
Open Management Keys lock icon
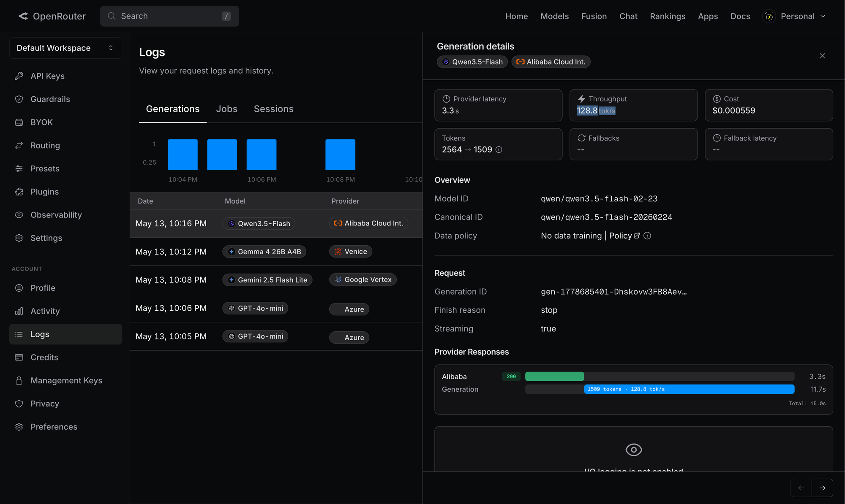click(x=19, y=381)
